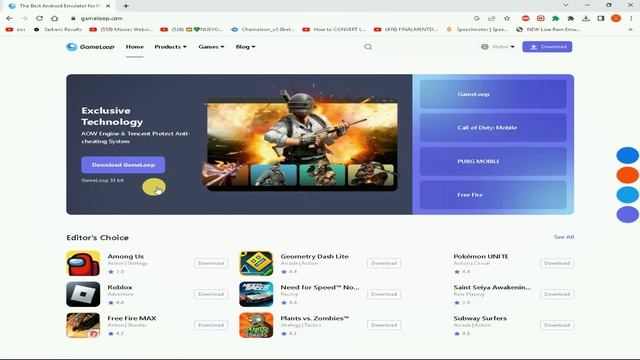Download Saint Seiya Awakening
This screenshot has width=640, height=360.
pyautogui.click(x=557, y=294)
